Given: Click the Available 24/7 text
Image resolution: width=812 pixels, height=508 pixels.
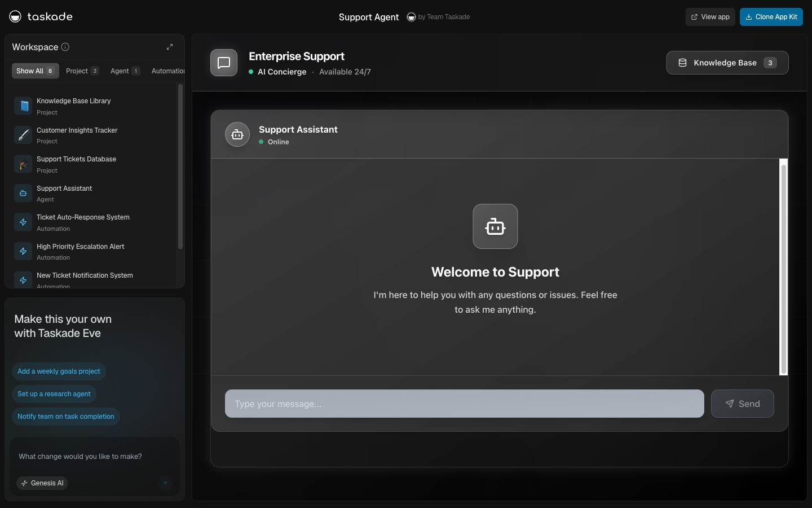Looking at the screenshot, I should click(x=345, y=72).
